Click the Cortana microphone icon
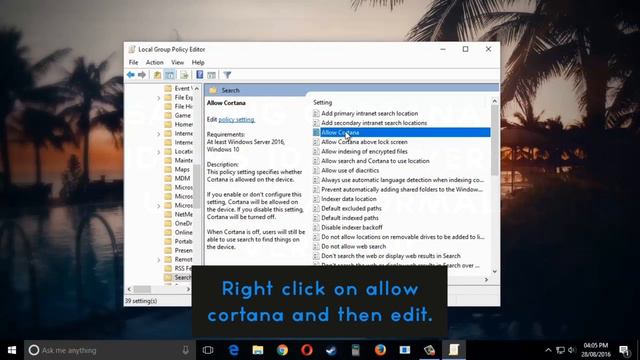640x360 pixels. coord(185,350)
